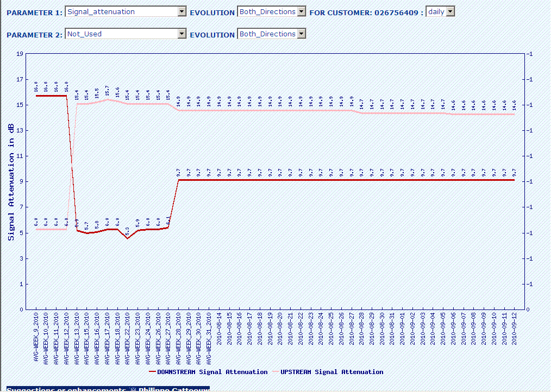Expand Parameter 1 evolution Both_Directions dropdown

click(271, 12)
